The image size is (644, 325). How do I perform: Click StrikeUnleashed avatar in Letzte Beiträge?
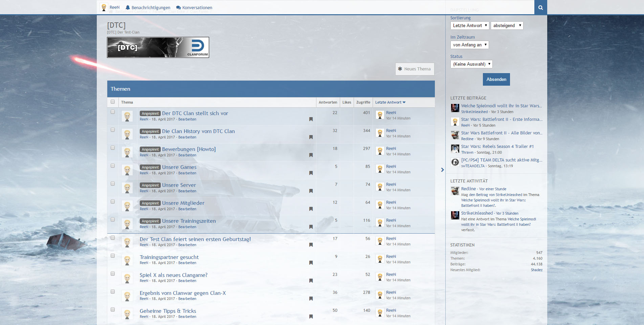(x=455, y=108)
